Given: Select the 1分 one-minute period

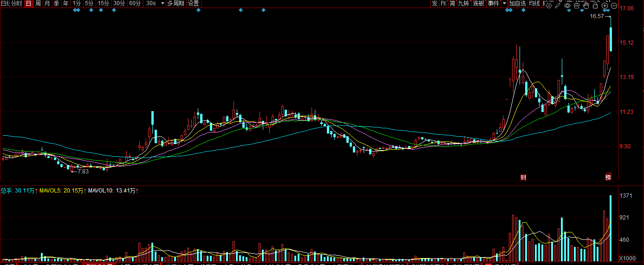Looking at the screenshot, I should 77,3.
